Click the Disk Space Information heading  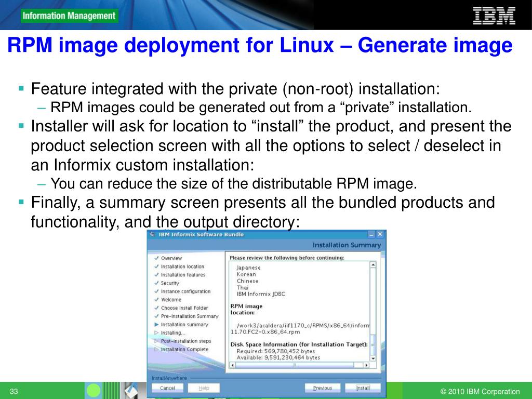coord(299,344)
